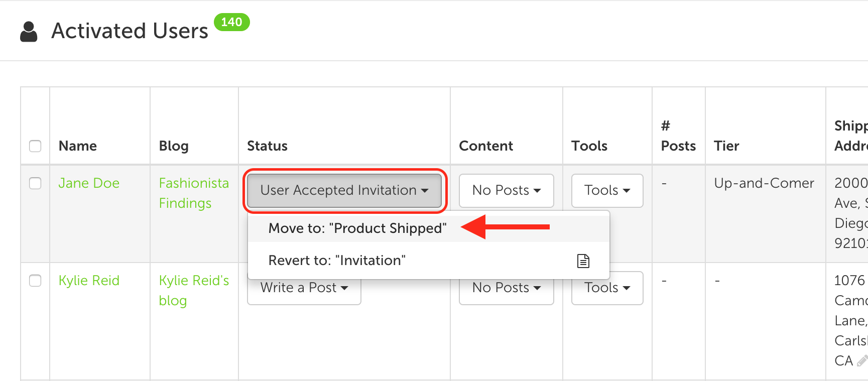The width and height of the screenshot is (868, 381).
Task: Click the user silhouette icon beside Activated Users
Action: [x=29, y=32]
